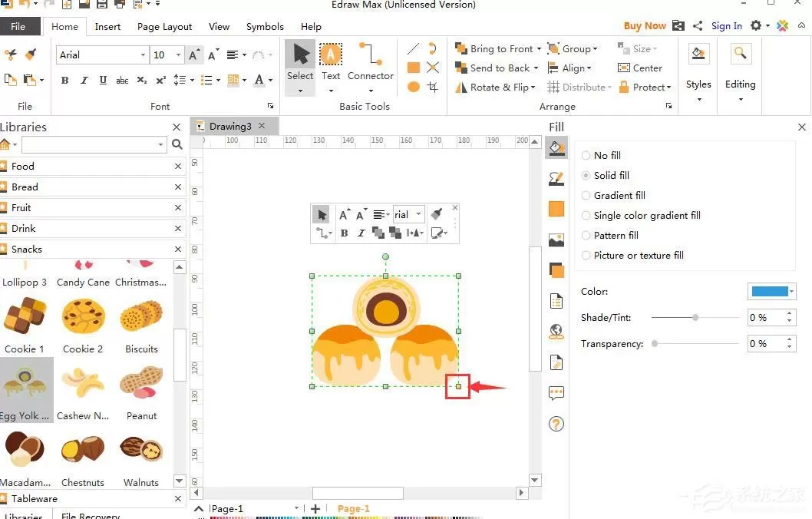Image resolution: width=812 pixels, height=519 pixels.
Task: Enable Pattern fill option
Action: coord(609,235)
